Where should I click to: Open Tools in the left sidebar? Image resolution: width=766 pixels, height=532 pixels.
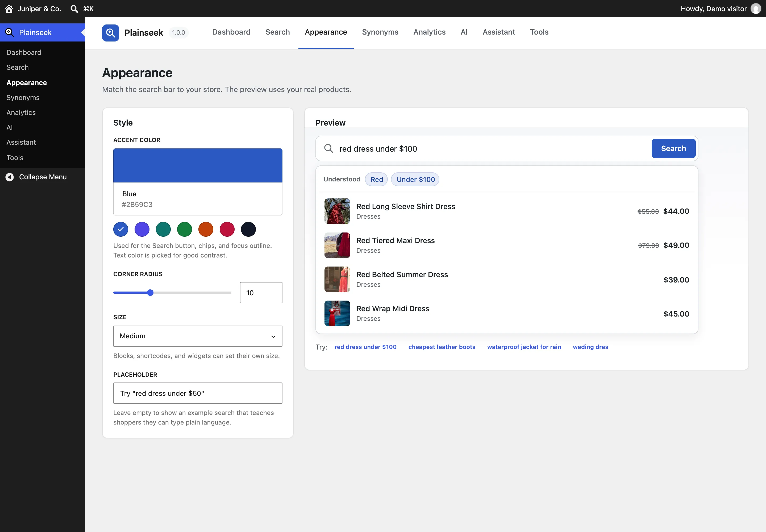[x=15, y=158]
